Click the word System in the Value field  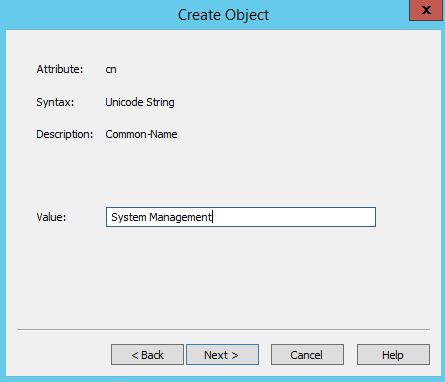coord(129,217)
